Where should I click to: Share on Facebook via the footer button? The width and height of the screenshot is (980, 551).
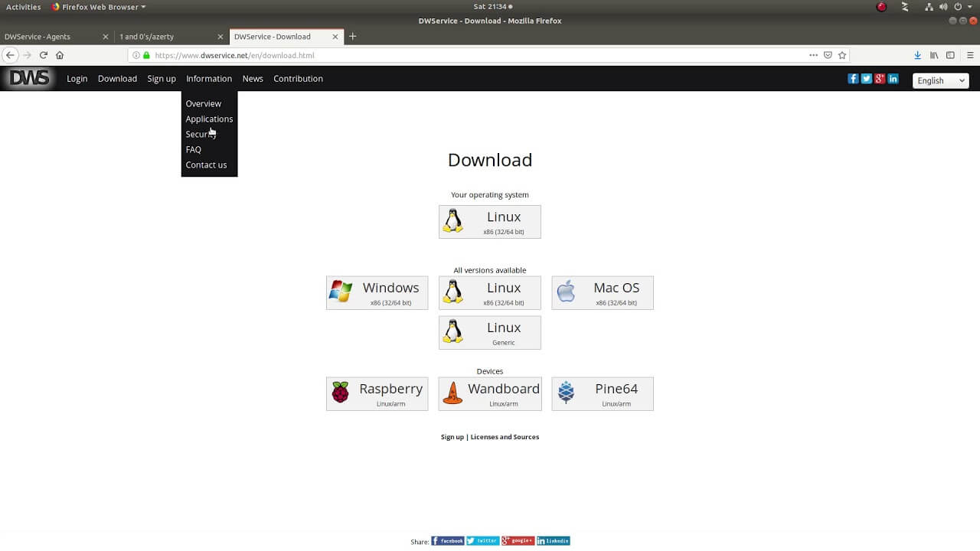point(448,540)
